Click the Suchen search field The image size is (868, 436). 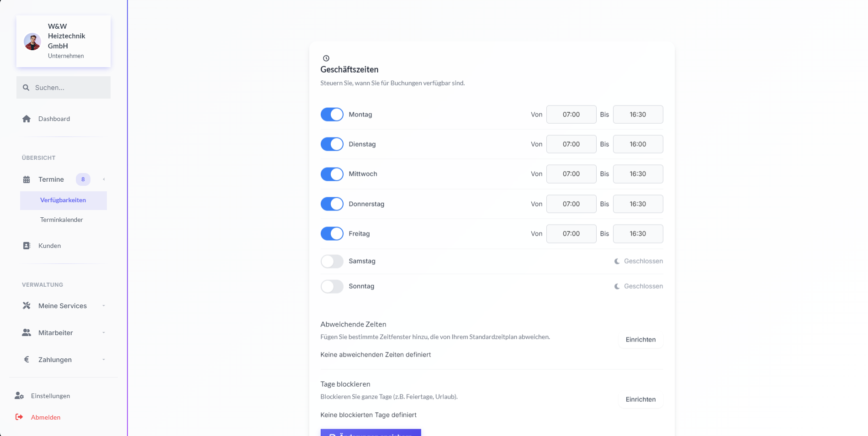pyautogui.click(x=69, y=88)
